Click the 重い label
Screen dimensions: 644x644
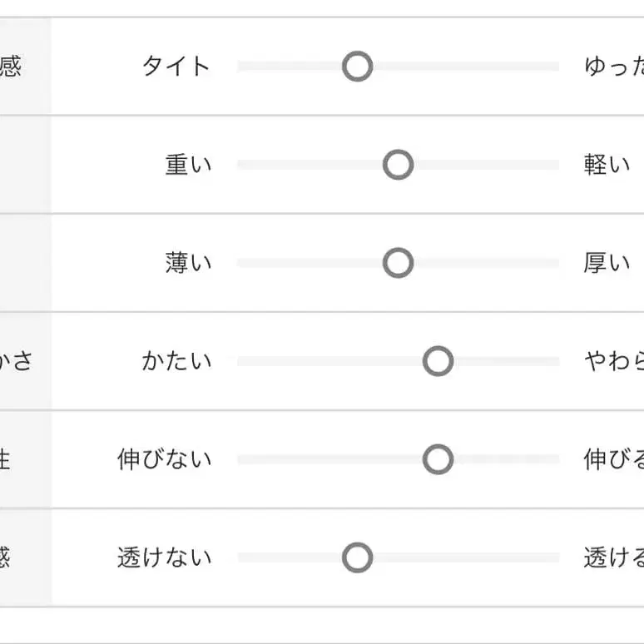click(x=188, y=165)
